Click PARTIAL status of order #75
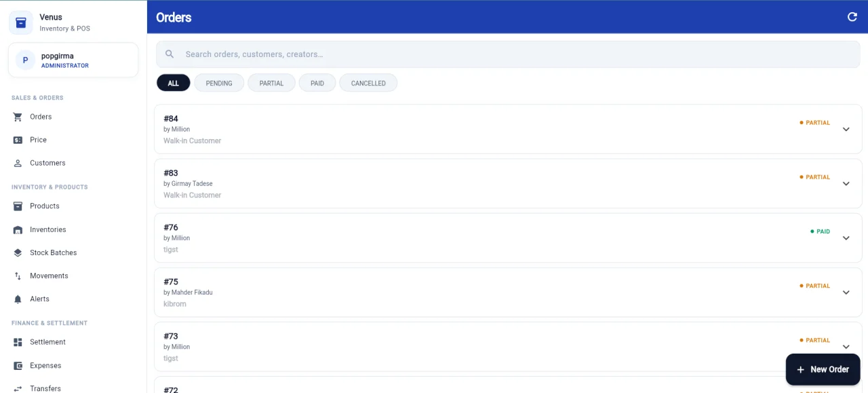868x393 pixels. coord(815,286)
